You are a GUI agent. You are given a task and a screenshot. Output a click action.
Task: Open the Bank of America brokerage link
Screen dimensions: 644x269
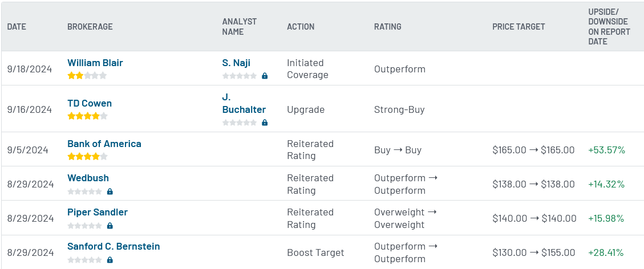pos(104,144)
